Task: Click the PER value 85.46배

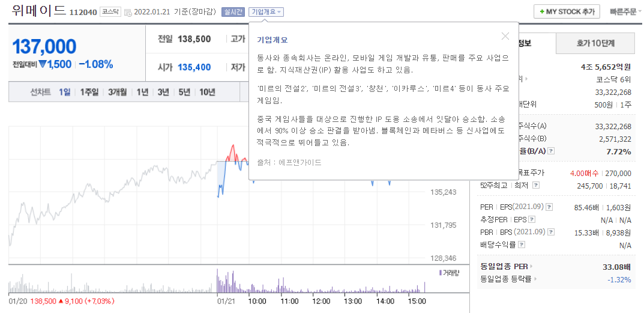Action: (x=588, y=207)
